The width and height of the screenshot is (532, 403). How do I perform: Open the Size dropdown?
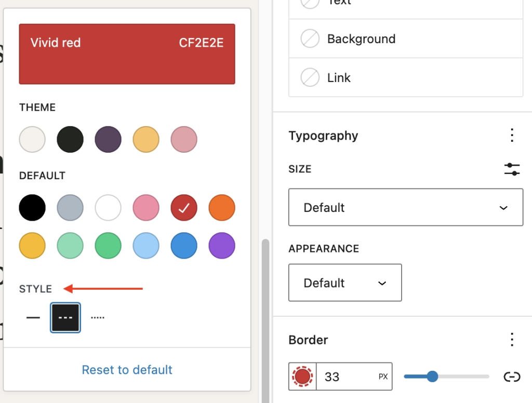coord(405,207)
